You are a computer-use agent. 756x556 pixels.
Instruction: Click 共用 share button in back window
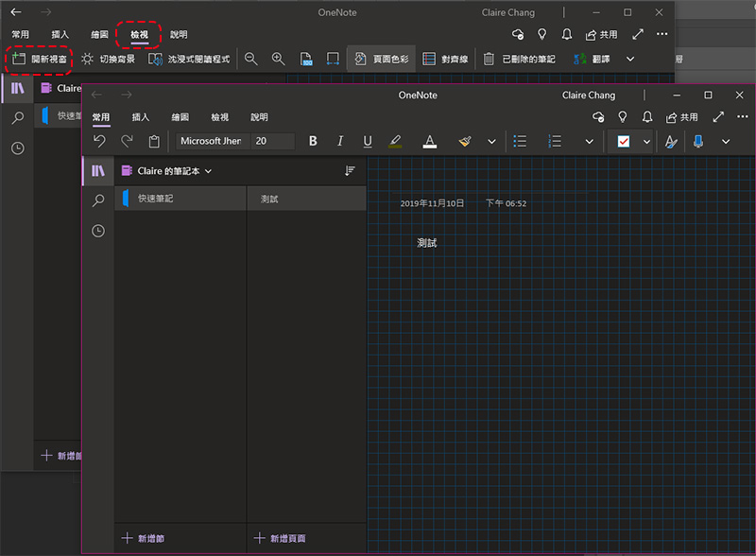pos(601,35)
